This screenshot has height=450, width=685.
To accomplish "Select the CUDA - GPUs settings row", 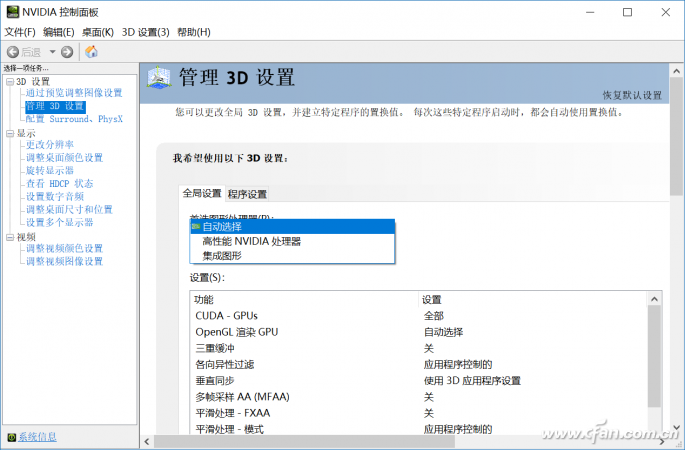I will (419, 316).
